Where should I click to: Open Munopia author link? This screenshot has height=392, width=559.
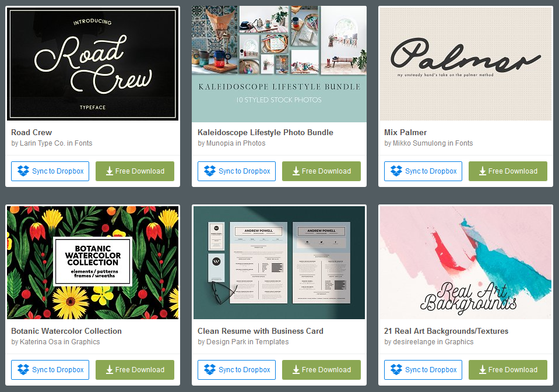point(220,143)
